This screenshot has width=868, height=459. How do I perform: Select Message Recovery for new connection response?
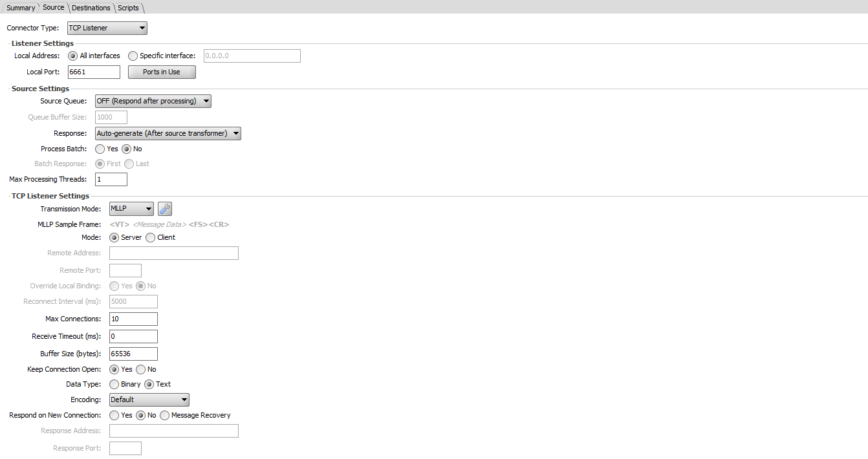coord(165,416)
